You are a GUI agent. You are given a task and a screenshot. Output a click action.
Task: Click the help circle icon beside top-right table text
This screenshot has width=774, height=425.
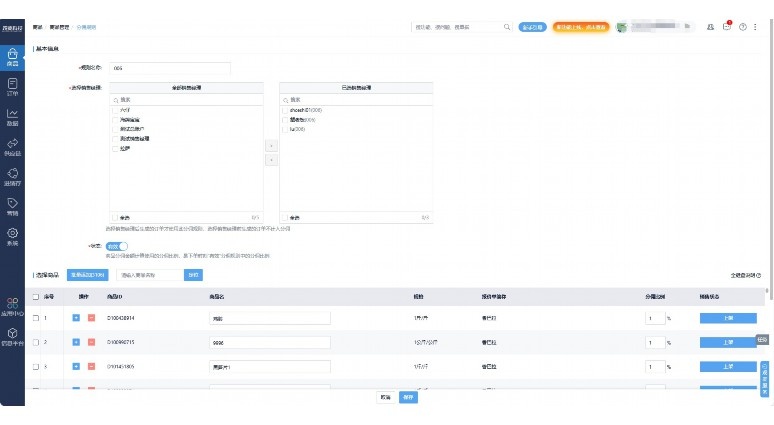[758, 275]
